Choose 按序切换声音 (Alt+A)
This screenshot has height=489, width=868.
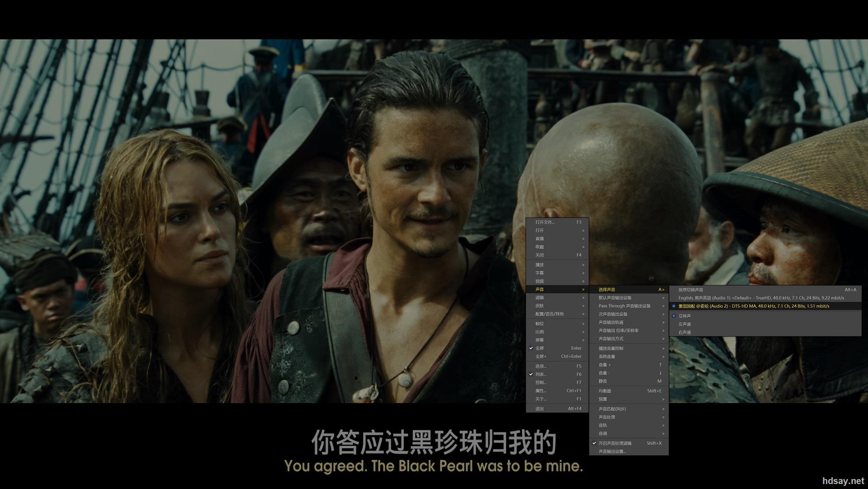pyautogui.click(x=765, y=290)
